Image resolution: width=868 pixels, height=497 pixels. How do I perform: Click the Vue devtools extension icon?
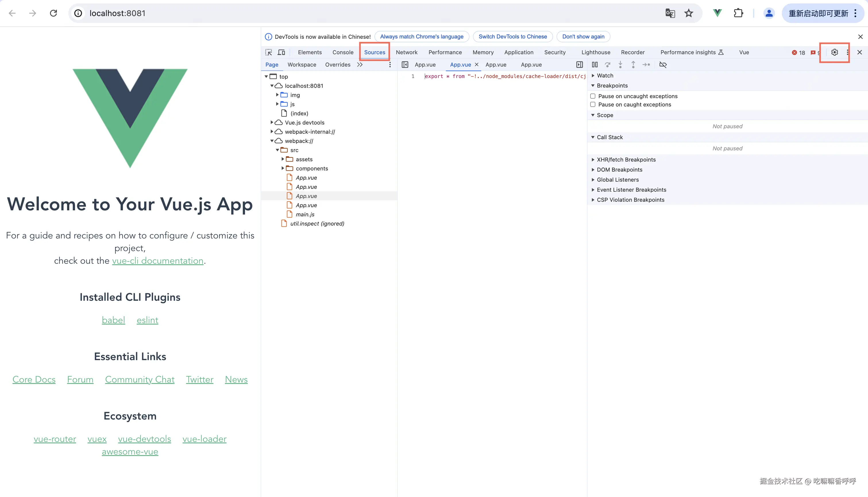717,13
